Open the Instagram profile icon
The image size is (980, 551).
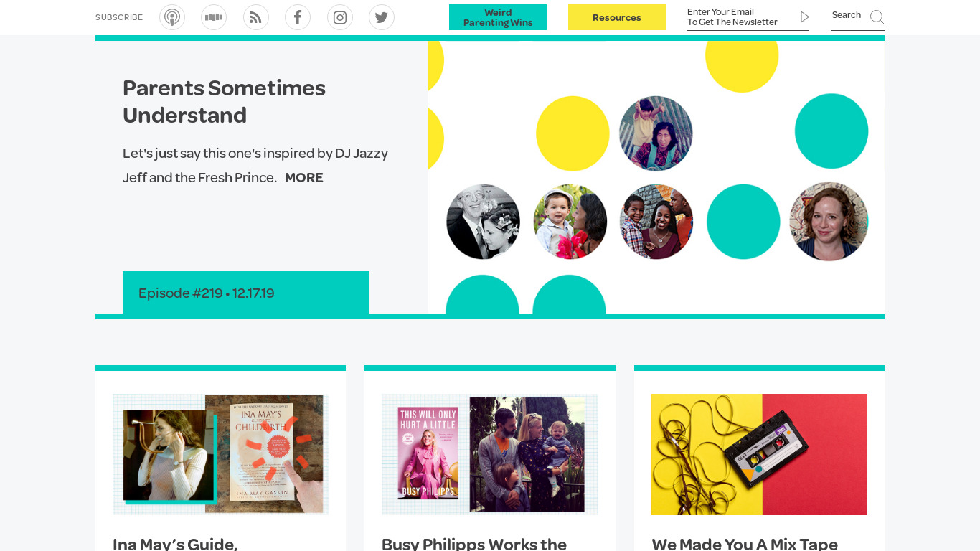[340, 17]
